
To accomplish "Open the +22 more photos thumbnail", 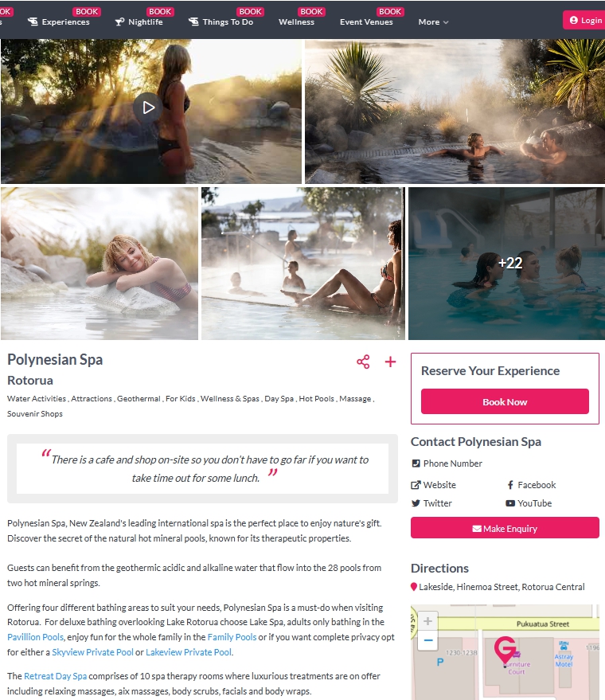I will tap(506, 264).
